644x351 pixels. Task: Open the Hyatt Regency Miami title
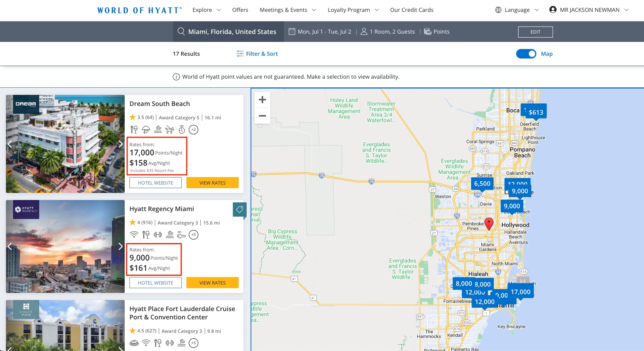point(161,209)
